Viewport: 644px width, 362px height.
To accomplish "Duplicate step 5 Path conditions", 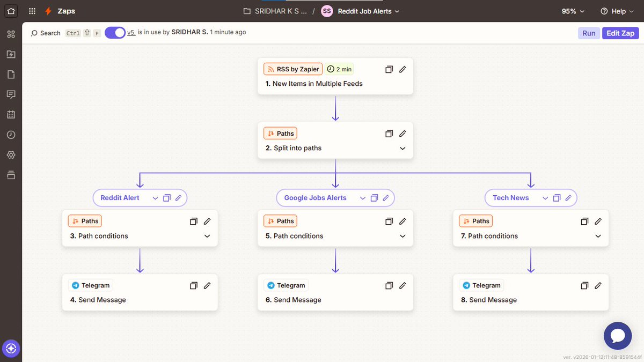I will 389,221.
